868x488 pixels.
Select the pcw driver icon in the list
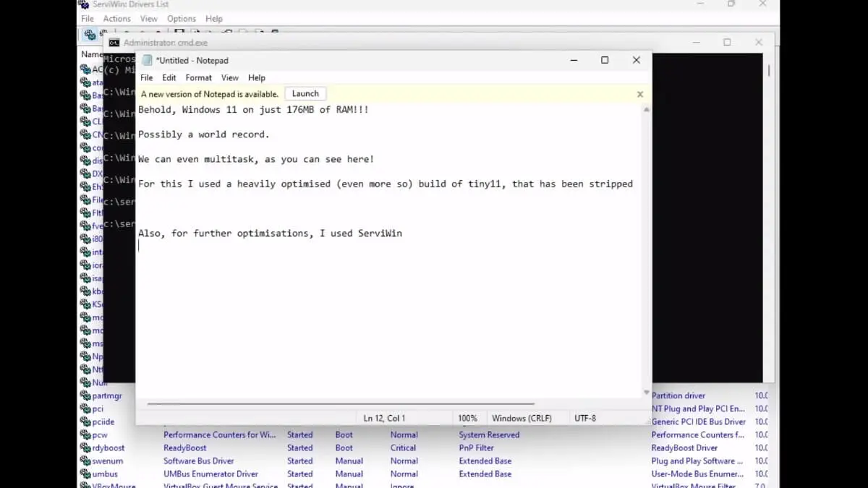(85, 435)
